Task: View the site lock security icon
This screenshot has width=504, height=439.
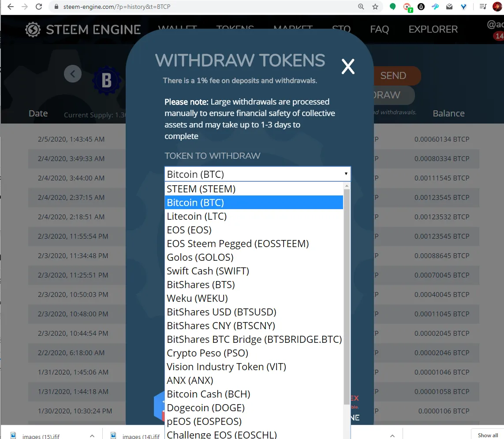Action: coord(56,7)
